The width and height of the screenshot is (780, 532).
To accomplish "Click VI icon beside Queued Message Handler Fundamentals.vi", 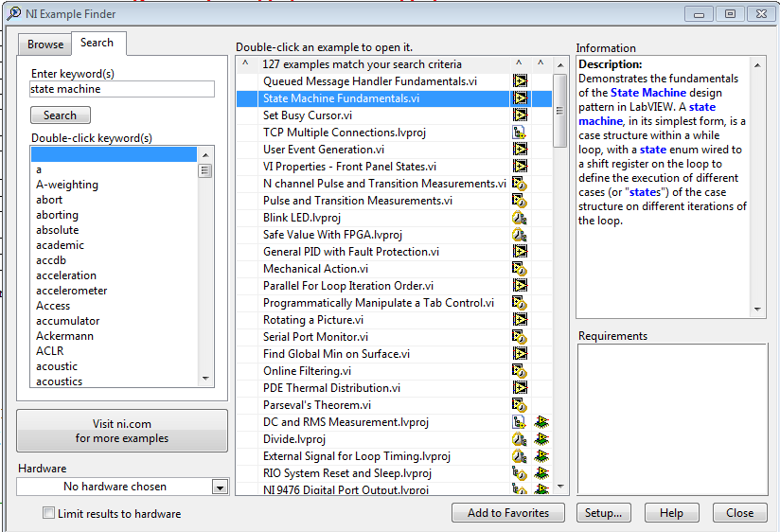I will (x=520, y=81).
